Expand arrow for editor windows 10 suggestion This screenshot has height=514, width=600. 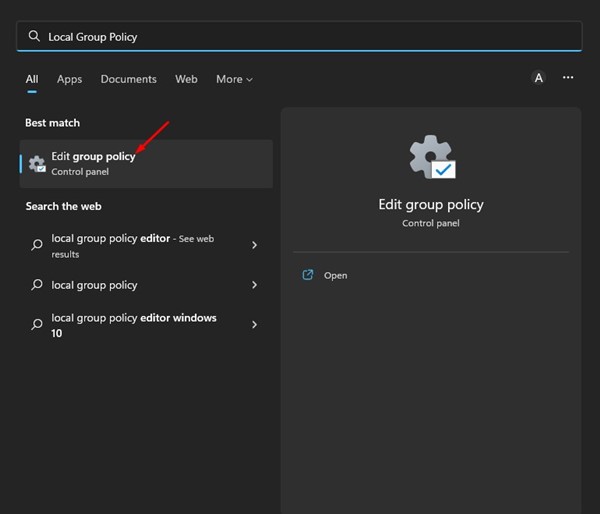tap(254, 325)
